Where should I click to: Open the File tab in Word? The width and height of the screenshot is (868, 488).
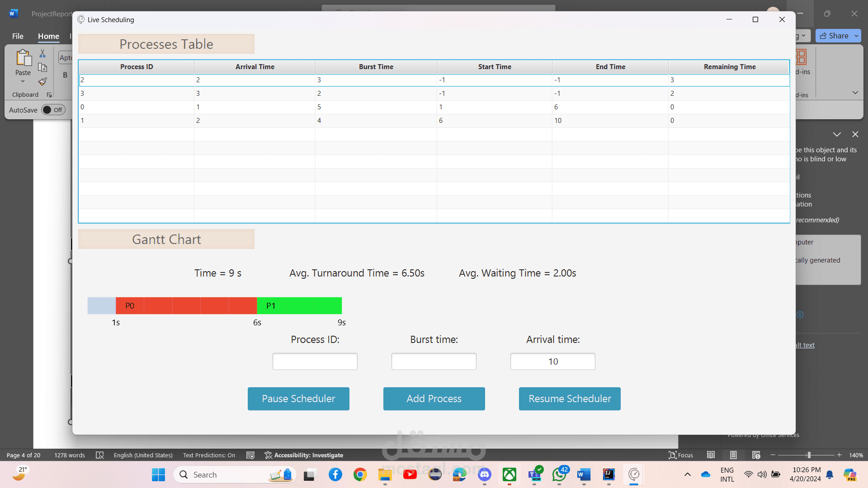click(18, 36)
